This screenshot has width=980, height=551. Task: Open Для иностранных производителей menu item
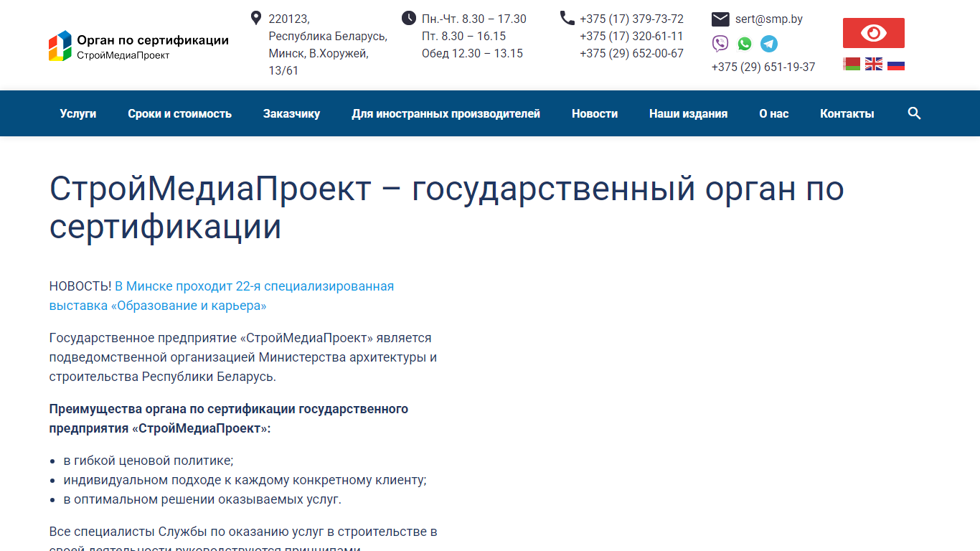(x=446, y=113)
